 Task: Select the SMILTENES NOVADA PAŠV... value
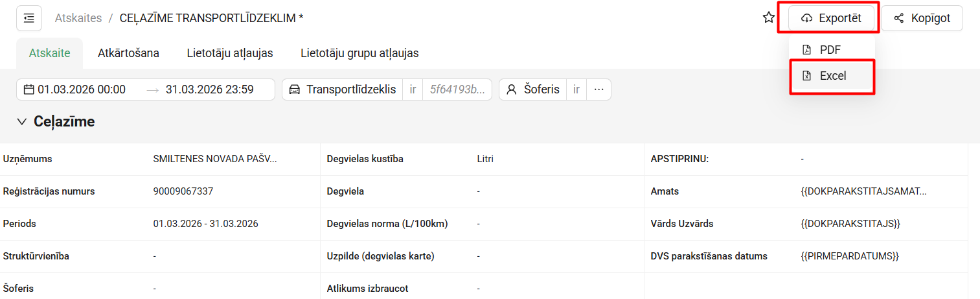[x=215, y=159]
